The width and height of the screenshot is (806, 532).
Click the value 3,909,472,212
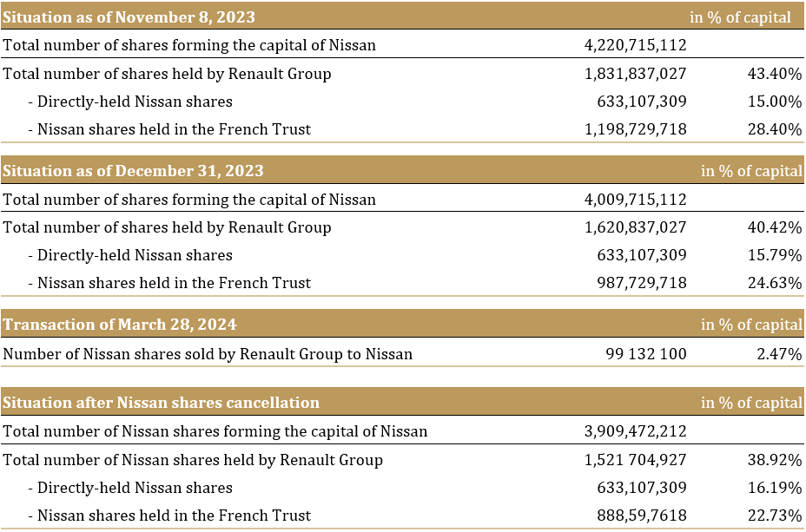[636, 431]
